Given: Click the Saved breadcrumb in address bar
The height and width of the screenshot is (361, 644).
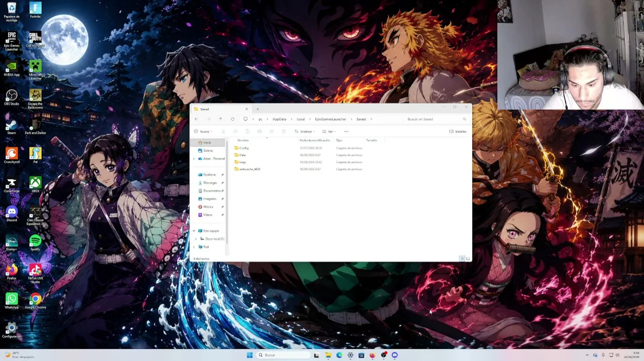Looking at the screenshot, I should tap(361, 119).
